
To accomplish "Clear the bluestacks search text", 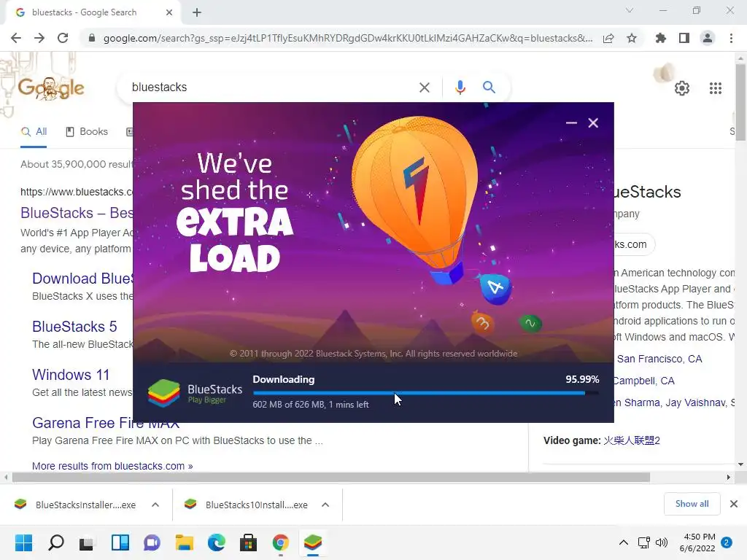I will (424, 87).
